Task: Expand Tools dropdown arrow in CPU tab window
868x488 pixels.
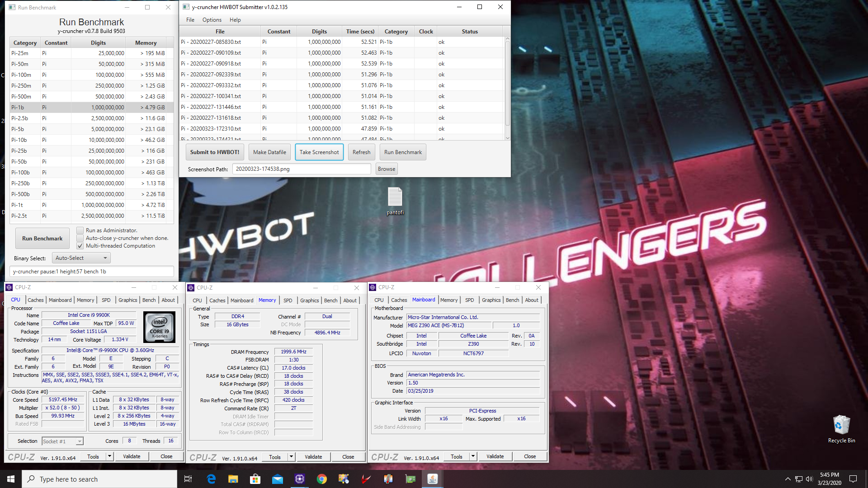Action: pyautogui.click(x=109, y=456)
